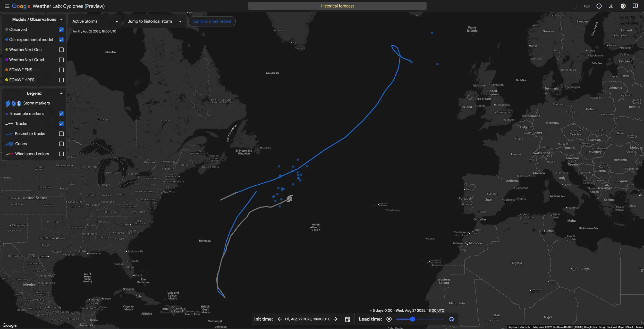Screen dimensions: 644x329
Task: Enable the Ensemble tracks checkbox
Action: pos(61,134)
